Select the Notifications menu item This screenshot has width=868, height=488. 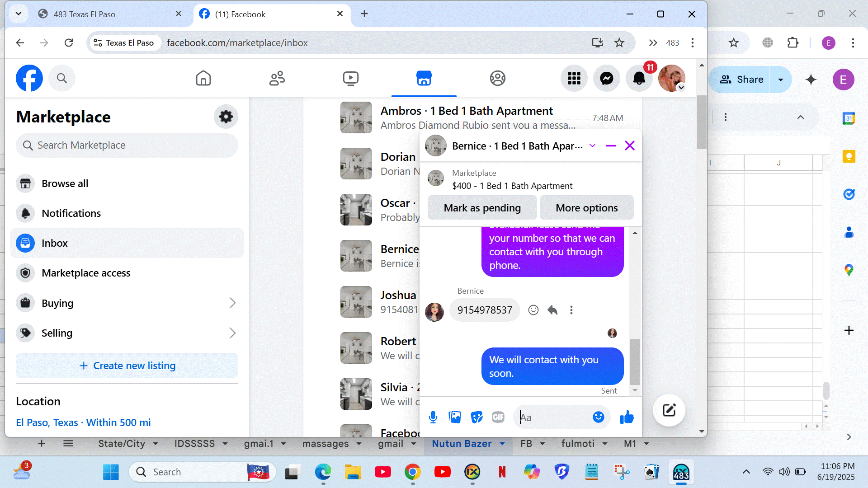coord(71,213)
